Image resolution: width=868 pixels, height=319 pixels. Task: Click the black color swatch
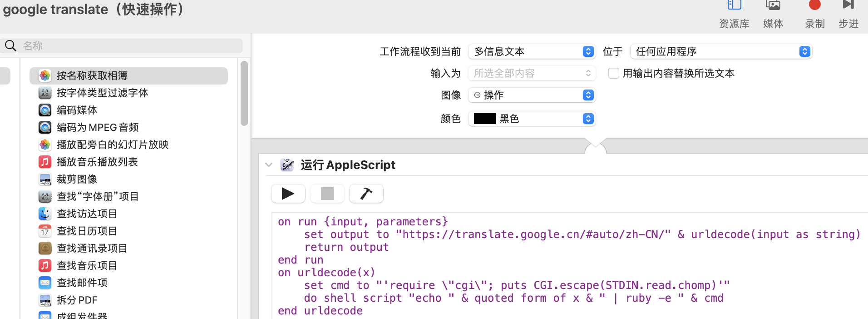click(x=484, y=119)
